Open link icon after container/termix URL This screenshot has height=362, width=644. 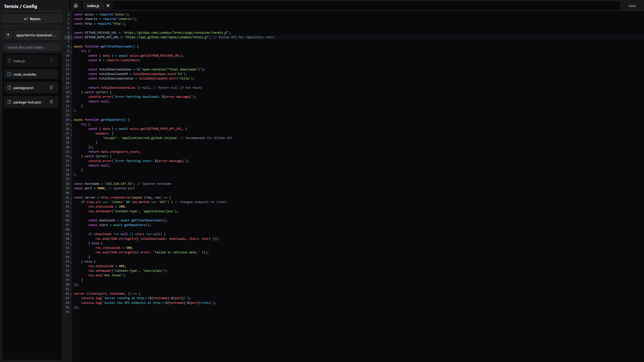[x=226, y=33]
